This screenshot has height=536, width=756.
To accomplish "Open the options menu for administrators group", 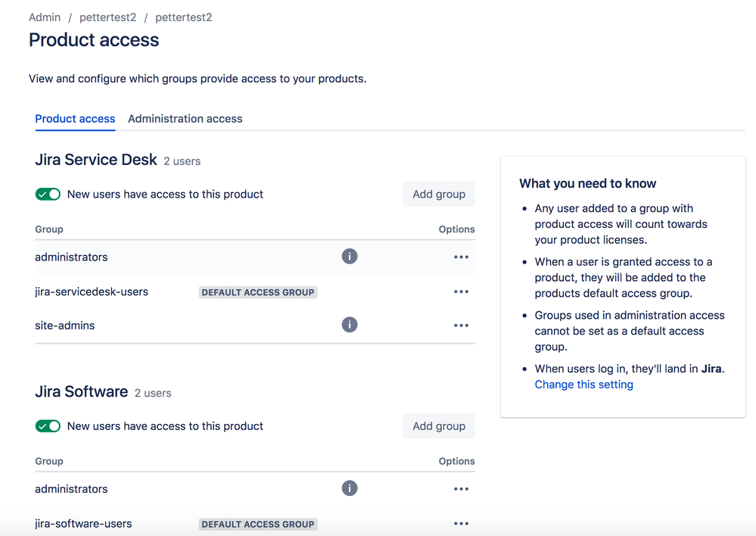I will pyautogui.click(x=461, y=256).
